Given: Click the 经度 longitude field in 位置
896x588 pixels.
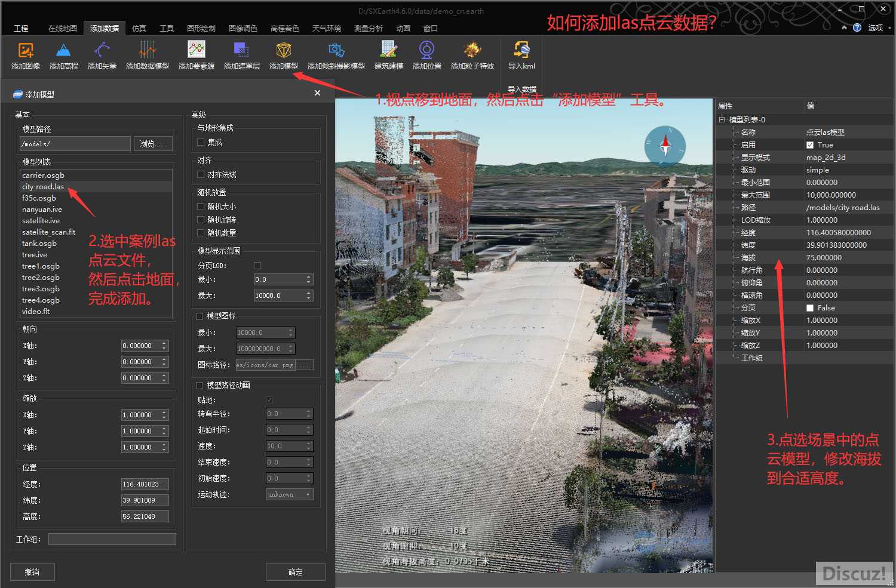Looking at the screenshot, I should (145, 484).
